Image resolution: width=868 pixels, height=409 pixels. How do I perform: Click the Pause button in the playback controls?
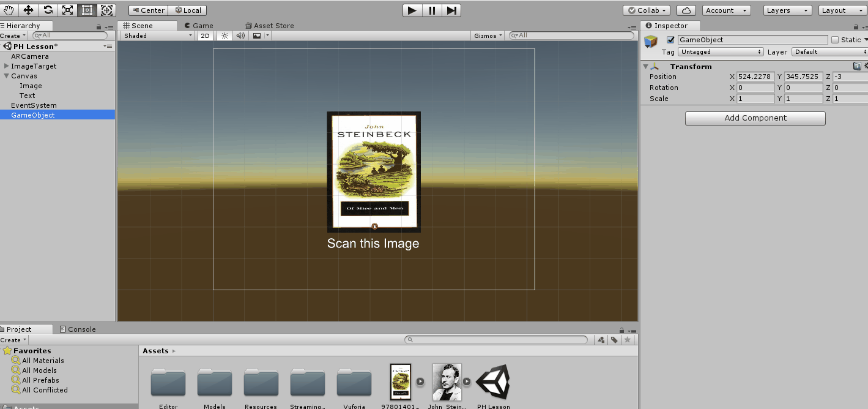coord(432,10)
